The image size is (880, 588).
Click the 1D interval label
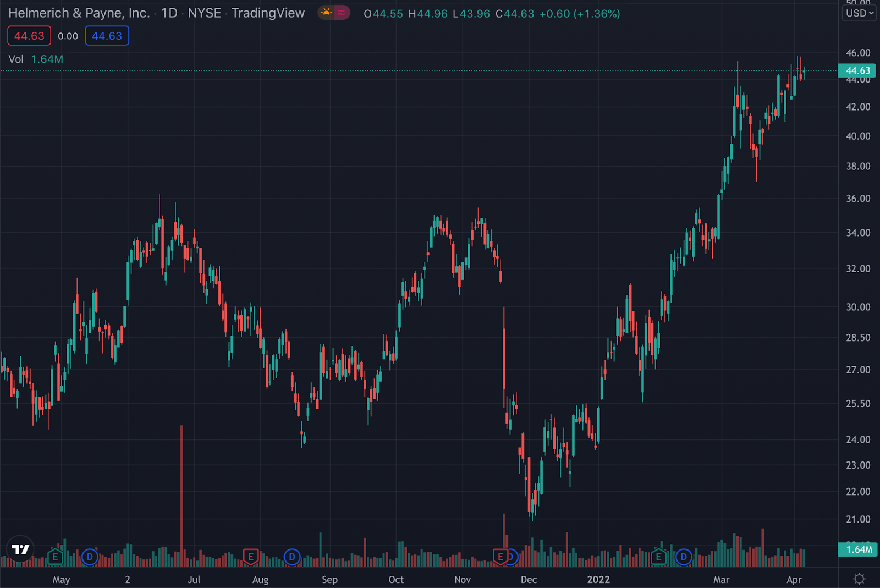point(169,13)
